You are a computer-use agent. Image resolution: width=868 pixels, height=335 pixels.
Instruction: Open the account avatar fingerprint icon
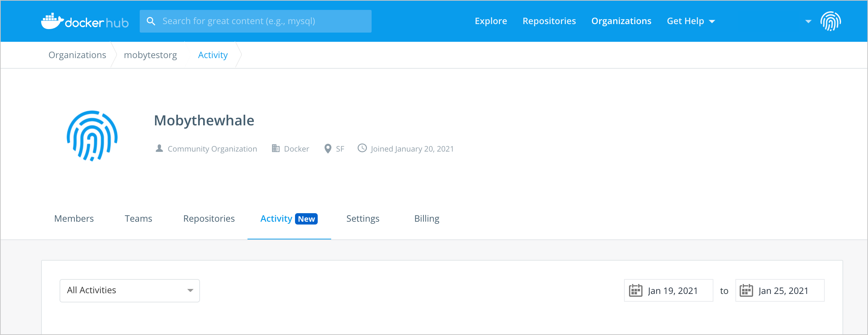click(831, 21)
